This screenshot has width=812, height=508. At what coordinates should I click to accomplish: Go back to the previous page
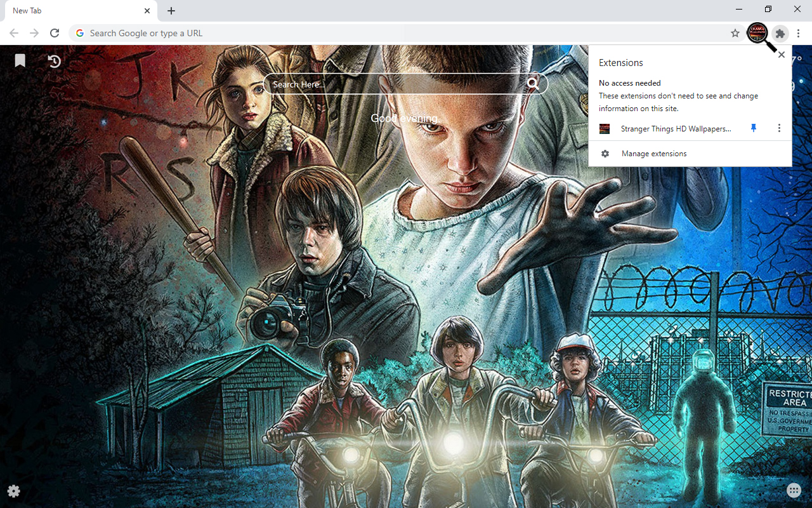(14, 33)
